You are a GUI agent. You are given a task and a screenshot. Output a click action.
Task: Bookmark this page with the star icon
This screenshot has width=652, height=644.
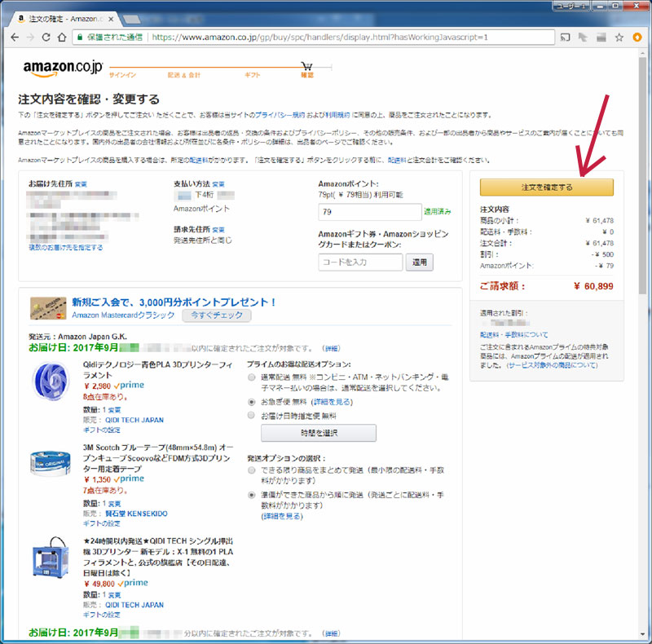(619, 37)
